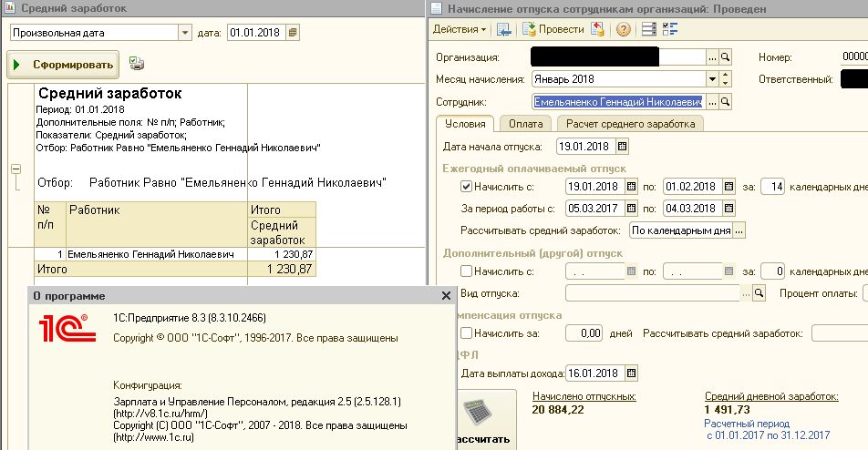Click Сформировать to generate the report
The height and width of the screenshot is (450, 868).
coord(63,65)
